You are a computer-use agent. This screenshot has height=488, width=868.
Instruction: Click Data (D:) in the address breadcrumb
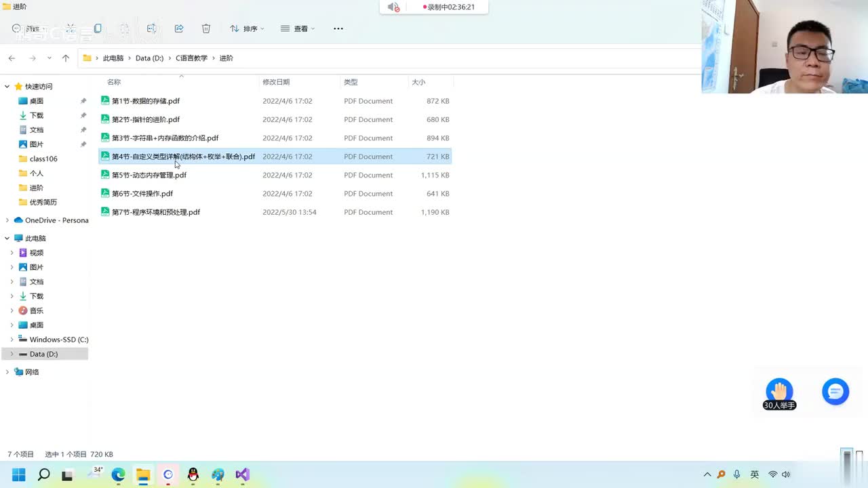(x=149, y=58)
